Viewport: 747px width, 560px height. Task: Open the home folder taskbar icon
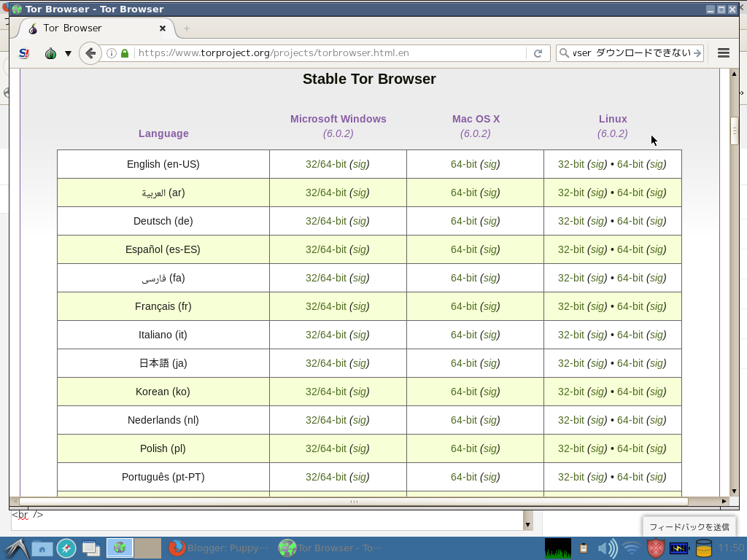[42, 548]
